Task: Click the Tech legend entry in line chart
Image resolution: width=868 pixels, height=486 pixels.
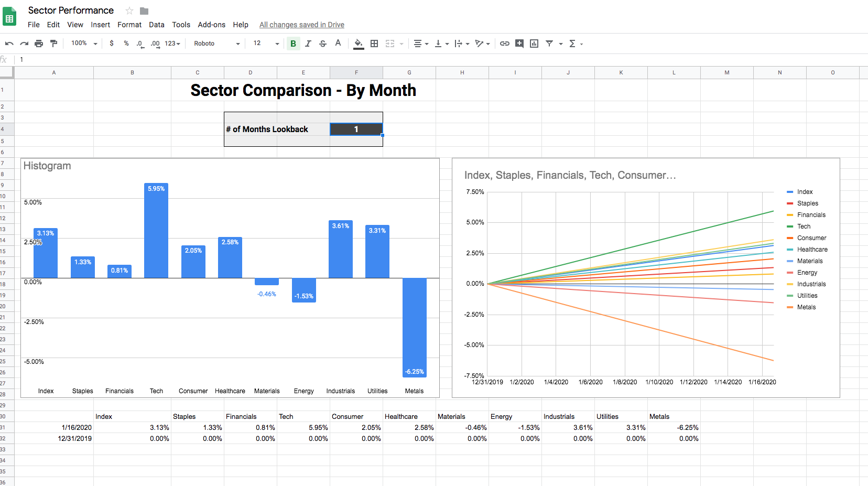Action: tap(798, 226)
